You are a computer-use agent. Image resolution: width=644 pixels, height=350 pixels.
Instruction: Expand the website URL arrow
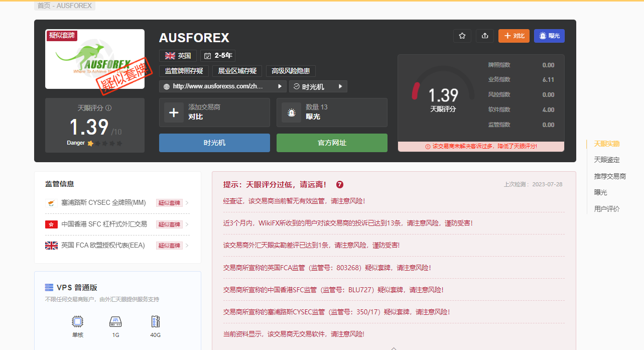click(x=280, y=86)
